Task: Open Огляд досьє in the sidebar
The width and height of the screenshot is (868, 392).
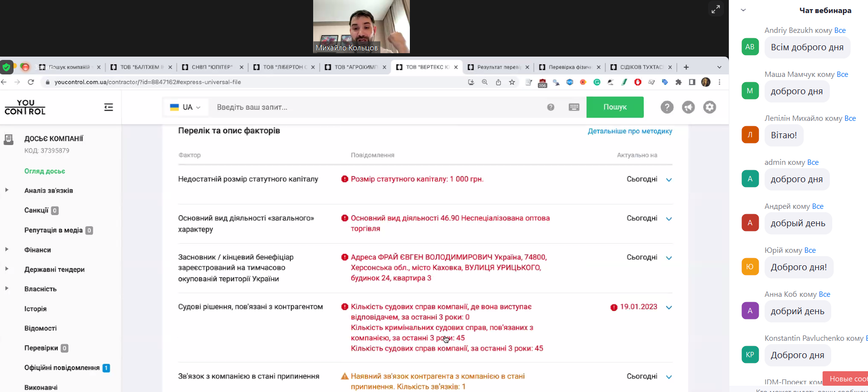Action: point(44,171)
